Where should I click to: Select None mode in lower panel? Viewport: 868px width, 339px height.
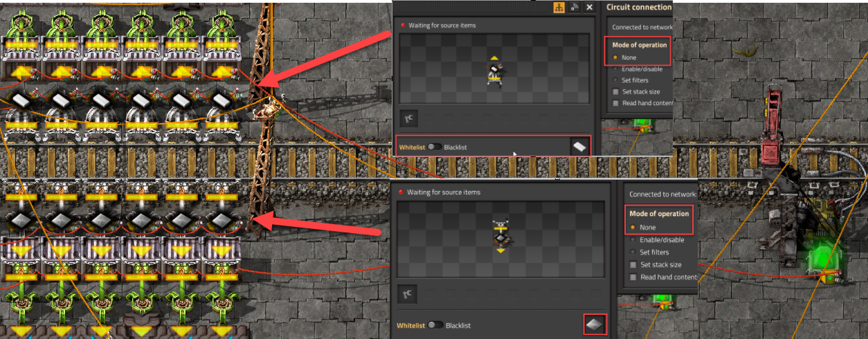pyautogui.click(x=643, y=228)
